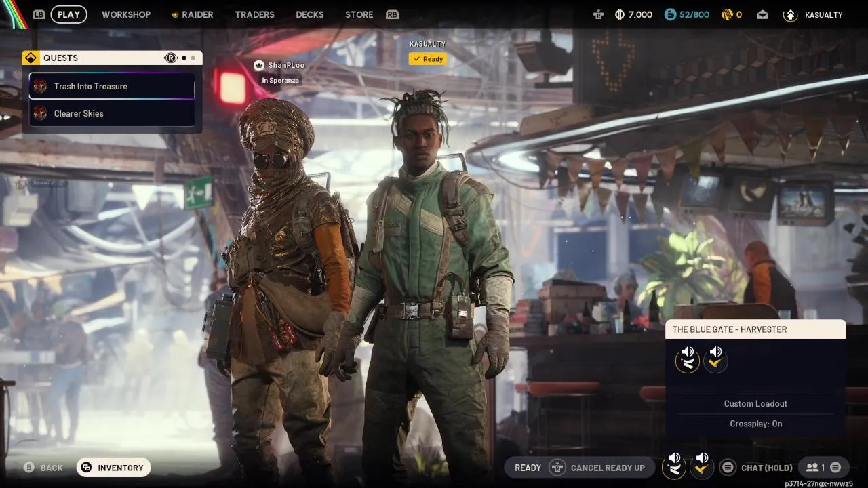
Task: Click the 7.000 coin currency icon
Action: (x=619, y=14)
